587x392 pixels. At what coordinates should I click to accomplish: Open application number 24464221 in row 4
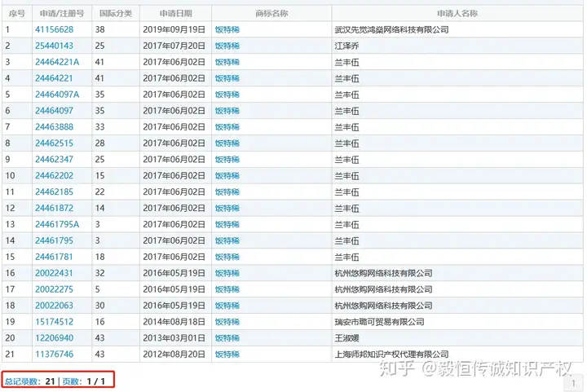pos(54,78)
